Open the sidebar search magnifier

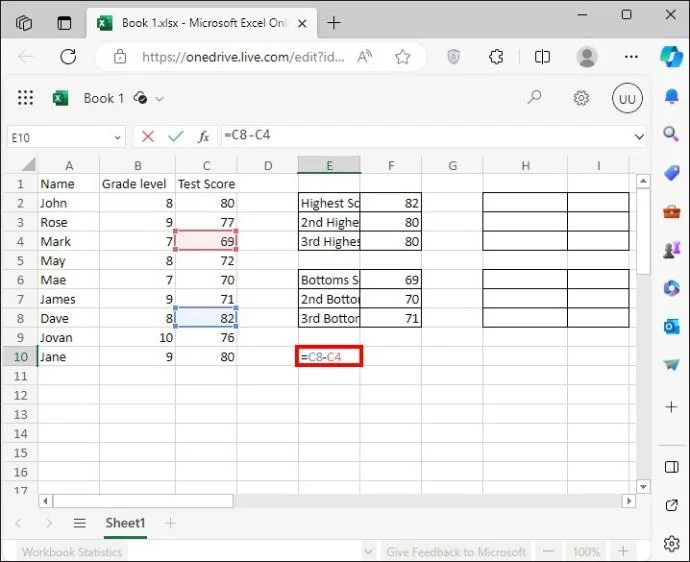click(671, 134)
